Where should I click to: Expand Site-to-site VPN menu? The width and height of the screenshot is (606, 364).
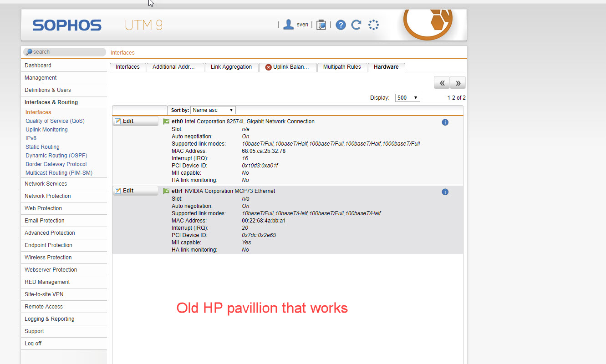point(64,294)
